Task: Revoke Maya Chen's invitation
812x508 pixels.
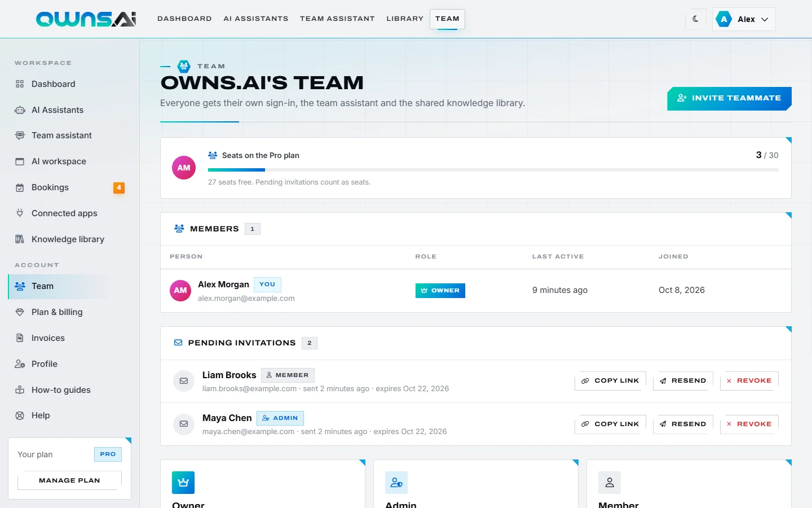Action: (749, 424)
